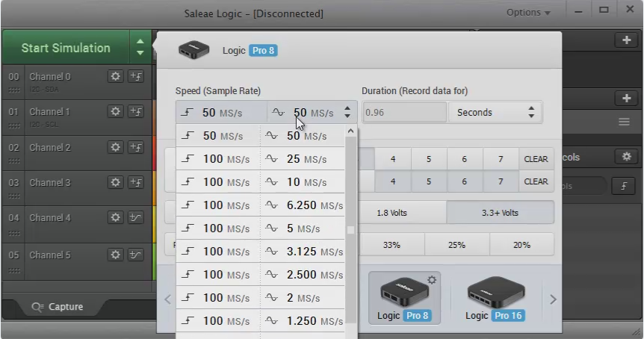This screenshot has height=339, width=644.
Task: Click gear icon on Logic Pro 8 device
Action: coord(431,279)
